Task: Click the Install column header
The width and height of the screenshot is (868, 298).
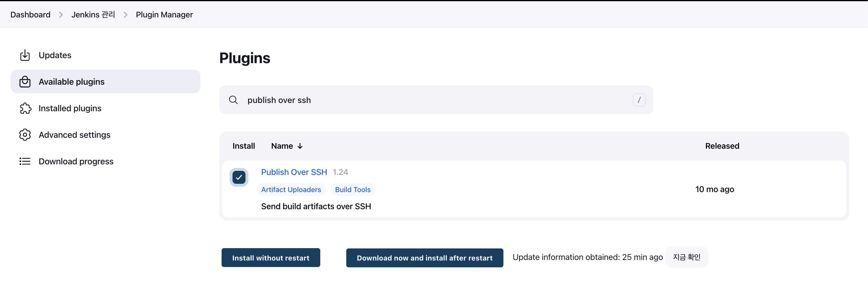Action: [x=244, y=146]
